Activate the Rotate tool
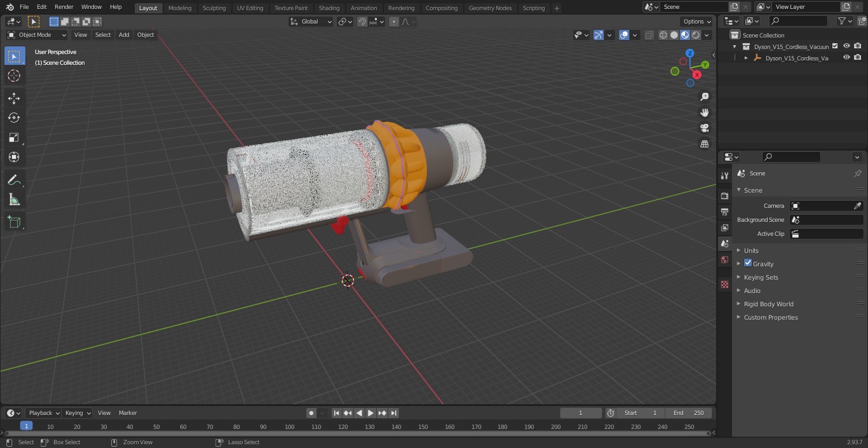Viewport: 868px width, 448px height. click(14, 118)
